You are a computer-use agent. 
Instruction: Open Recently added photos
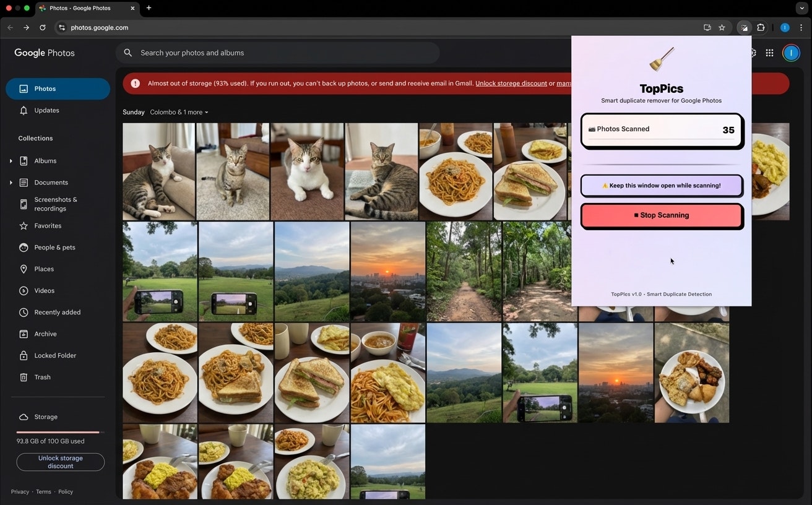[x=56, y=312]
